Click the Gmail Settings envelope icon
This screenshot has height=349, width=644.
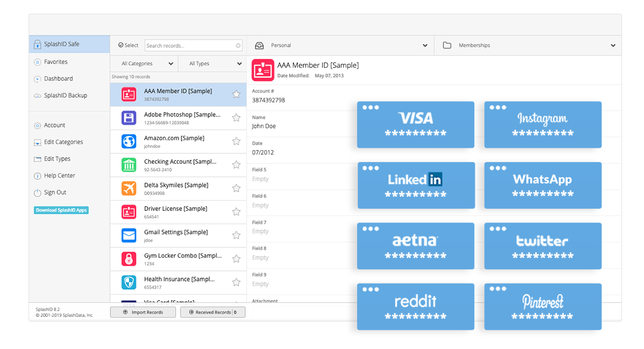[x=129, y=235]
